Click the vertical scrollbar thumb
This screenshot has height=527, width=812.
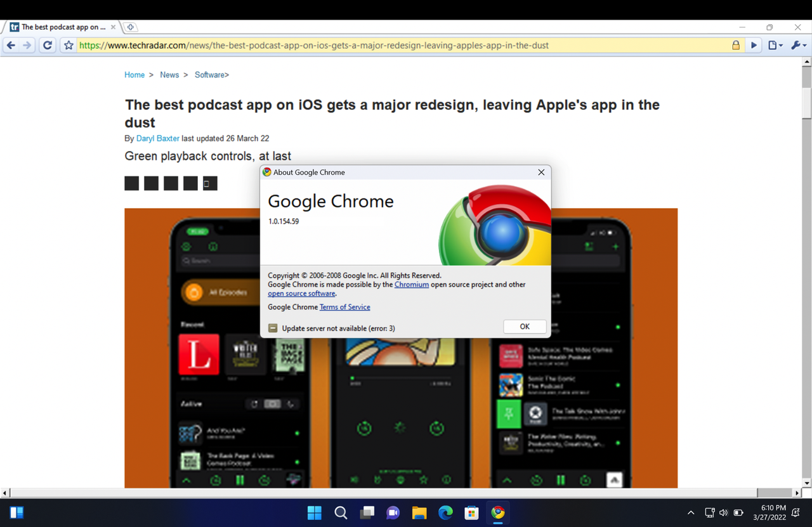coord(807,103)
